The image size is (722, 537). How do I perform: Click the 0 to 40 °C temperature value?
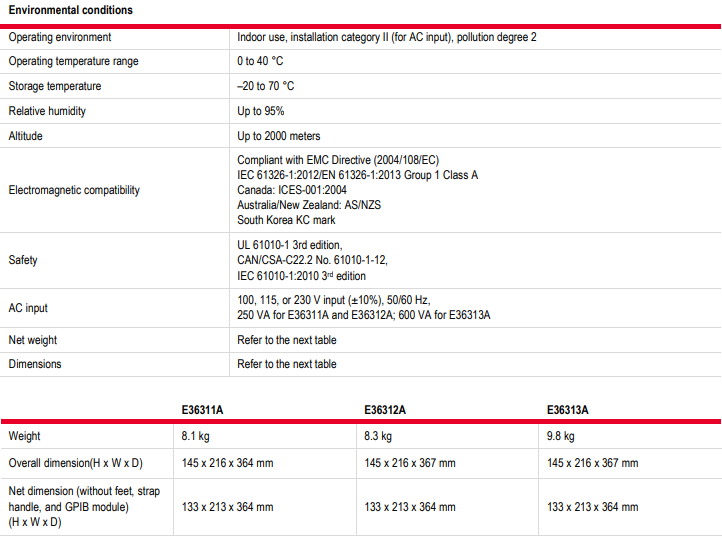pos(258,61)
